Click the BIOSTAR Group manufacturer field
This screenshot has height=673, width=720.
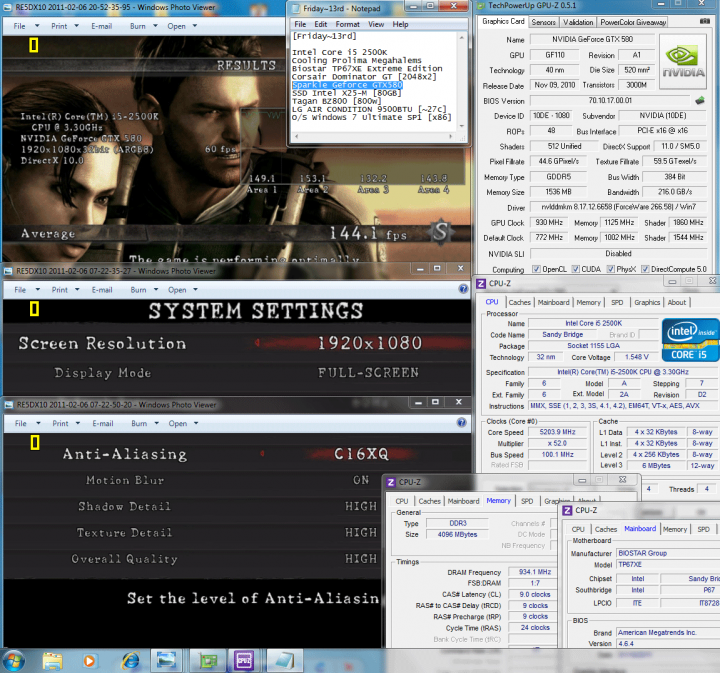tap(668, 553)
